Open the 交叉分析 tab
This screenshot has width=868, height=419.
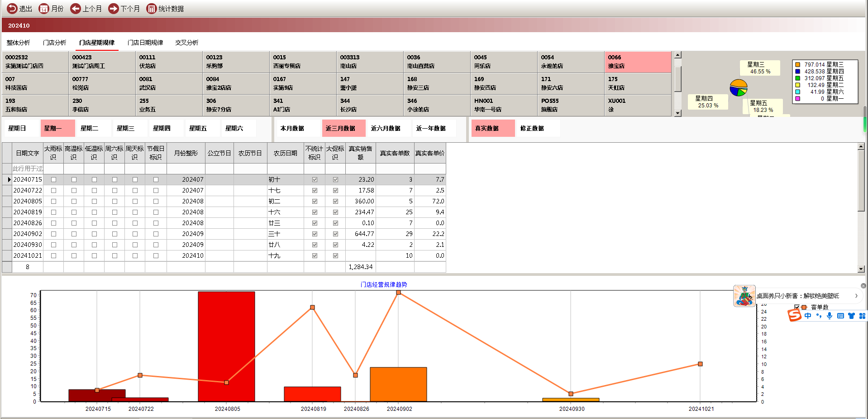click(x=187, y=43)
